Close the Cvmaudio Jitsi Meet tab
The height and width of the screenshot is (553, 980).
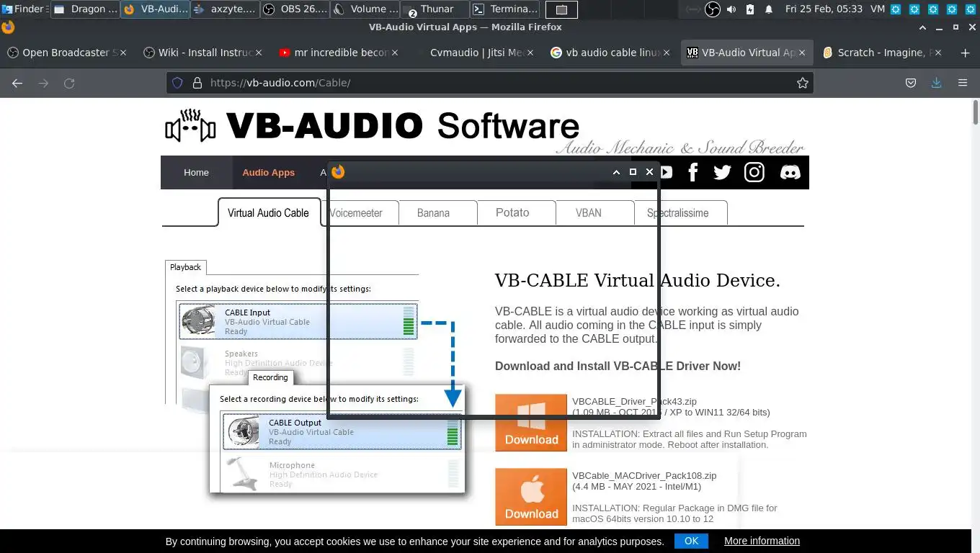click(x=531, y=53)
